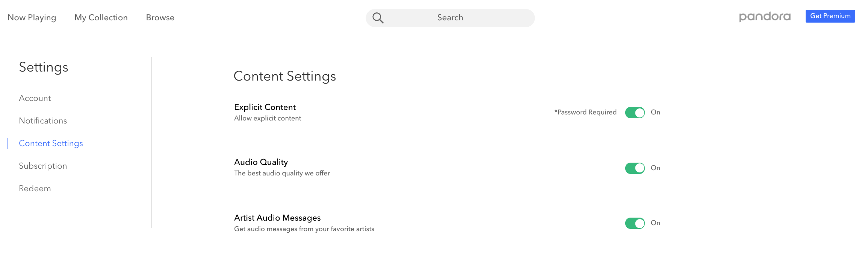Toggle the Explicit Content switch off
The image size is (868, 253).
click(635, 112)
